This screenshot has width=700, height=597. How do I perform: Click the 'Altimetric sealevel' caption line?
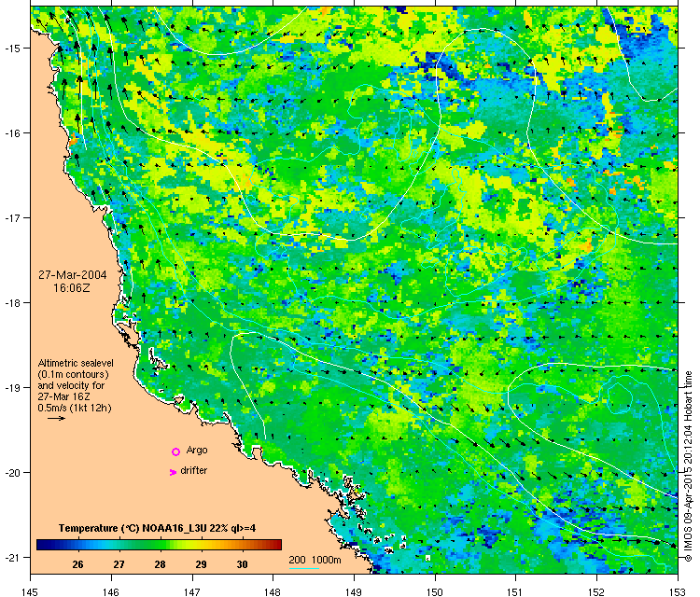(76, 363)
